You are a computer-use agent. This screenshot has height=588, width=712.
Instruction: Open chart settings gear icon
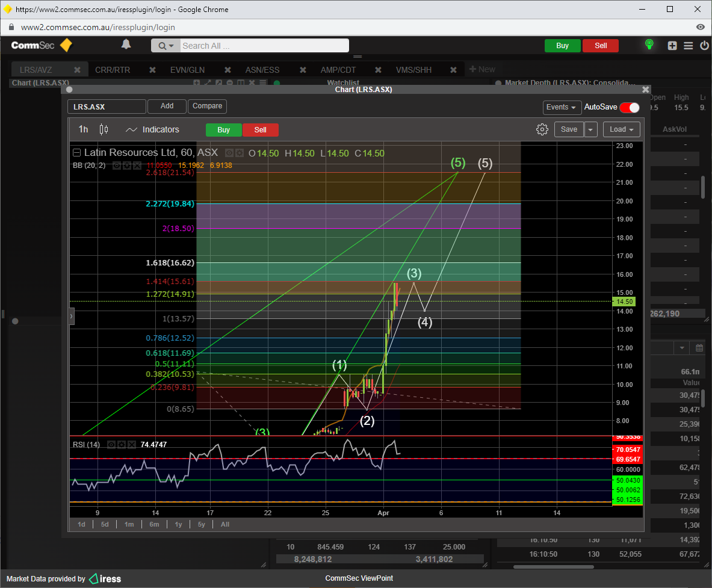tap(542, 129)
